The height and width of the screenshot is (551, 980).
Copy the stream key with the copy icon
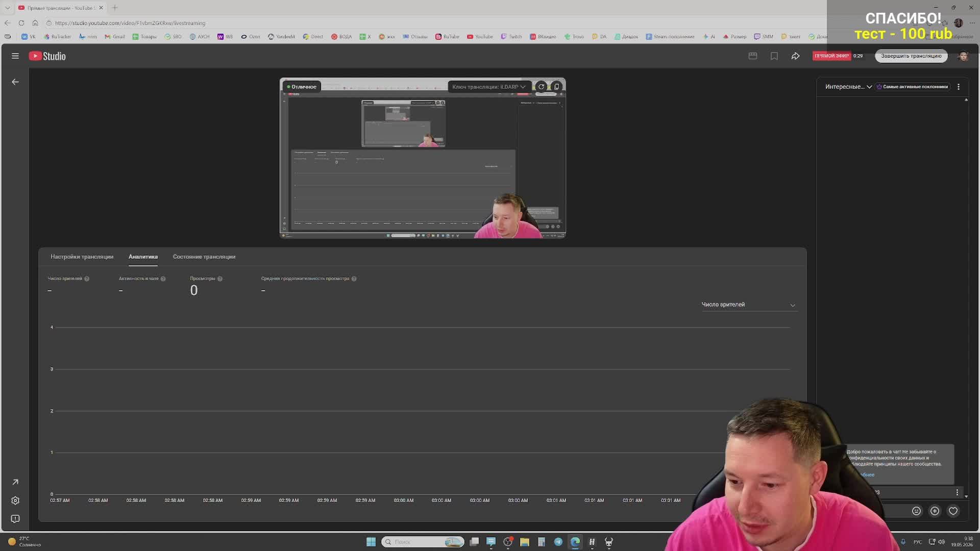557,87
